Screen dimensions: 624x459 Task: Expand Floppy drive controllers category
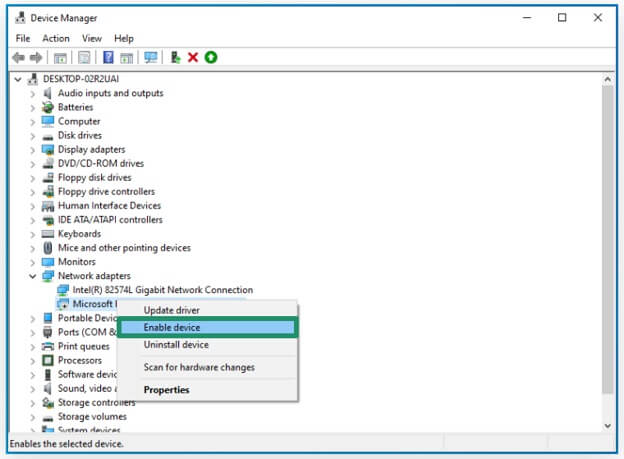click(x=33, y=192)
